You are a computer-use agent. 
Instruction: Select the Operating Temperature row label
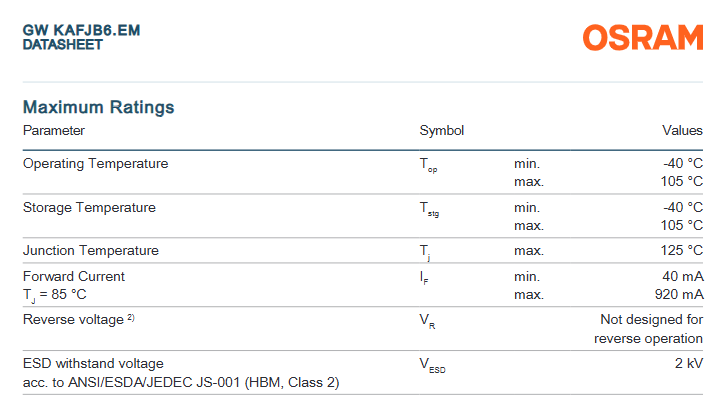[x=96, y=163]
